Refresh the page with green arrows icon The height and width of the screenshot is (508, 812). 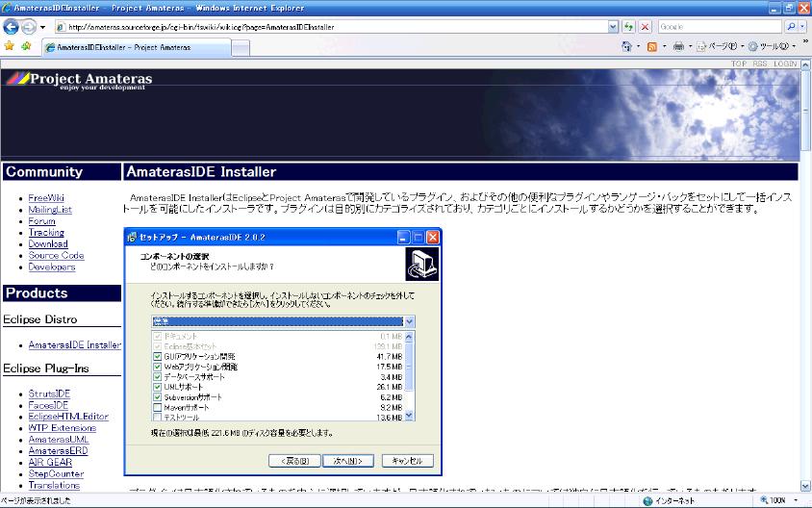(628, 27)
